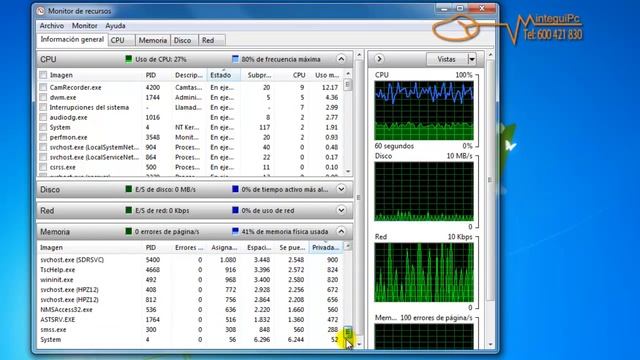The height and width of the screenshot is (360, 640).
Task: Check the audiodg.exe process checkbox
Action: [x=43, y=118]
